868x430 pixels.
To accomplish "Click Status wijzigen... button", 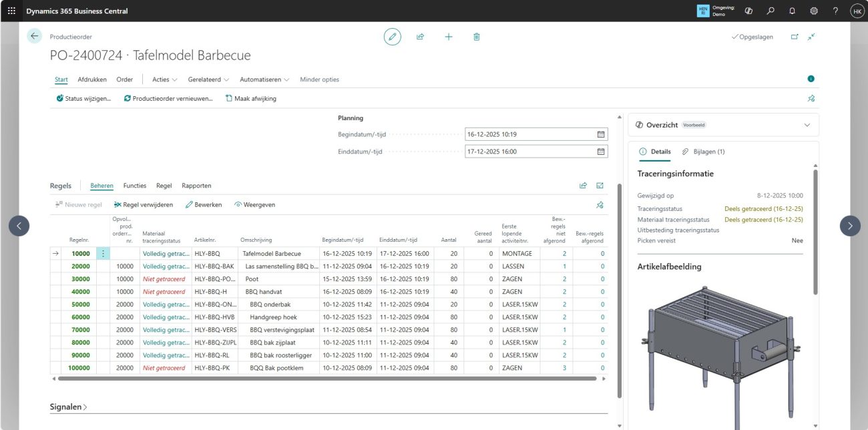I will point(83,98).
